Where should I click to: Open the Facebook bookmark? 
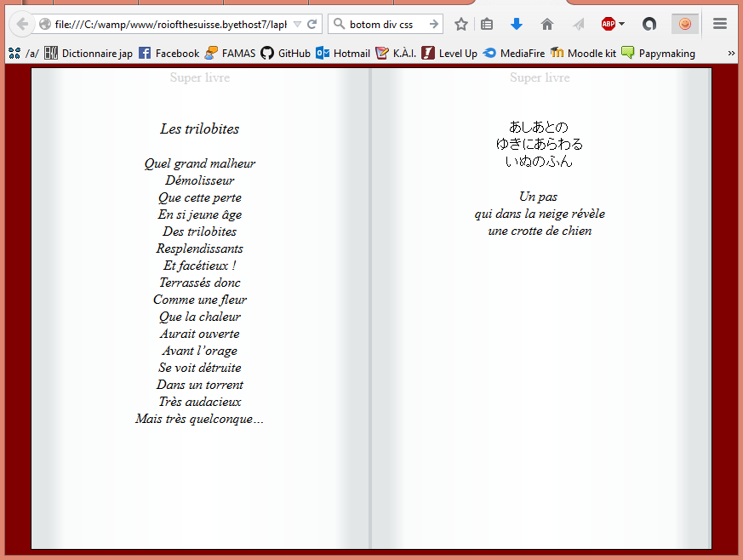[169, 53]
